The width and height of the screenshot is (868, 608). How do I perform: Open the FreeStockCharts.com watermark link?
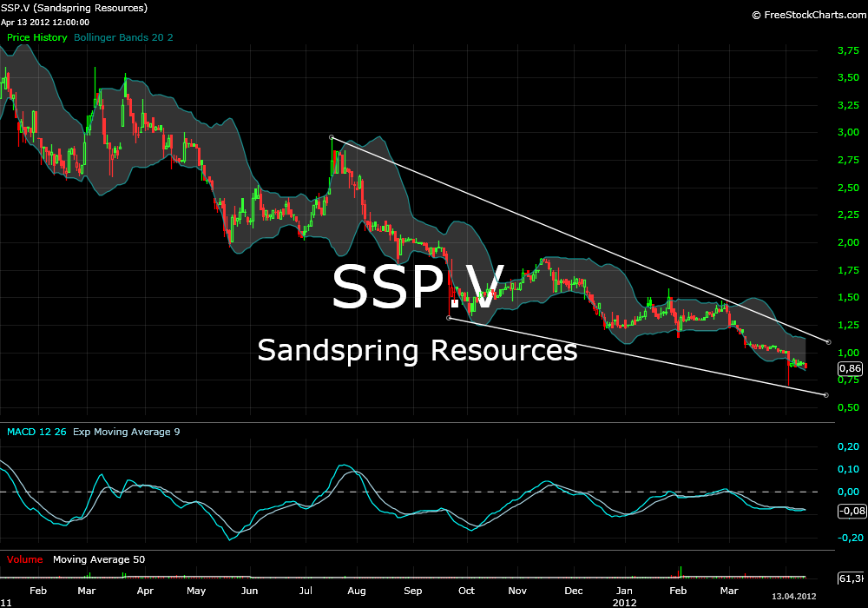point(809,15)
